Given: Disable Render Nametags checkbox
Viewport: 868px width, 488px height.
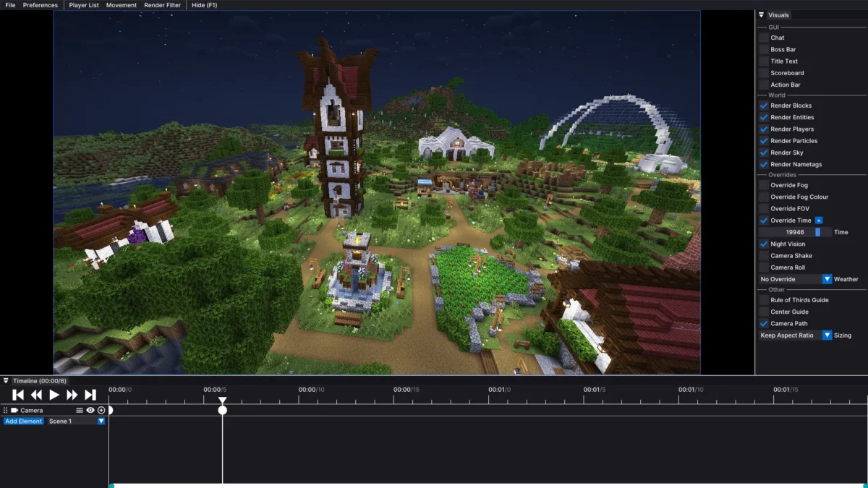Looking at the screenshot, I should point(764,164).
